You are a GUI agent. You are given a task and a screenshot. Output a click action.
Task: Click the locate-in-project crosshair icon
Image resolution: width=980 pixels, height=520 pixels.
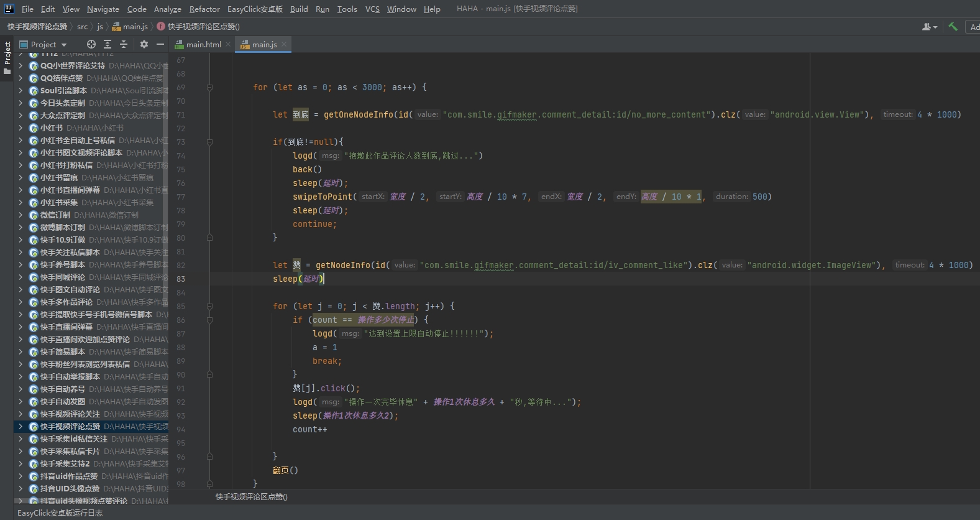91,44
